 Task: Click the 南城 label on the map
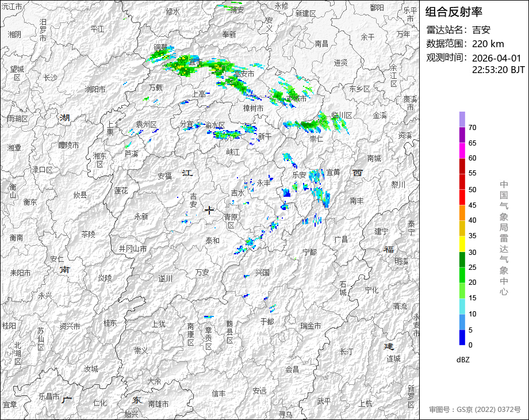(x=374, y=158)
